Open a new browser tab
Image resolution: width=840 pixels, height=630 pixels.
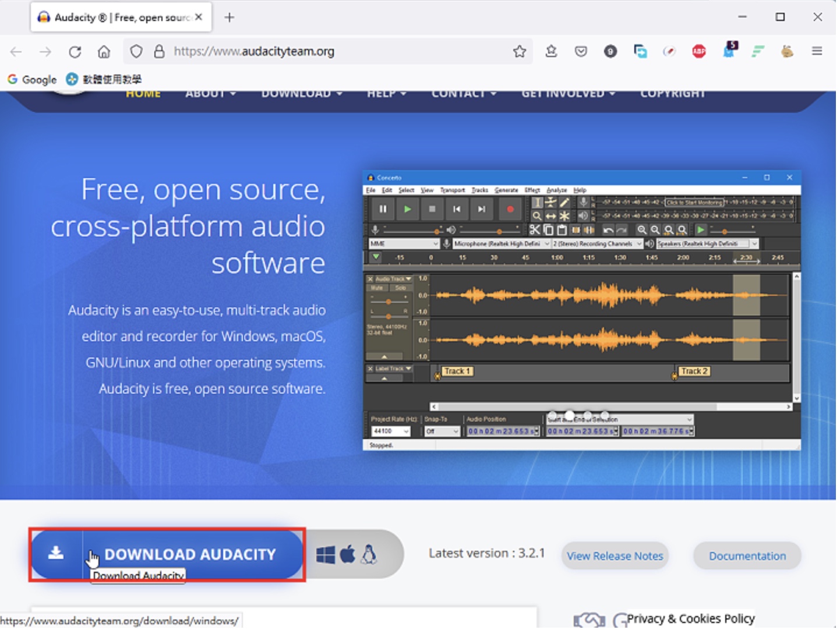230,17
